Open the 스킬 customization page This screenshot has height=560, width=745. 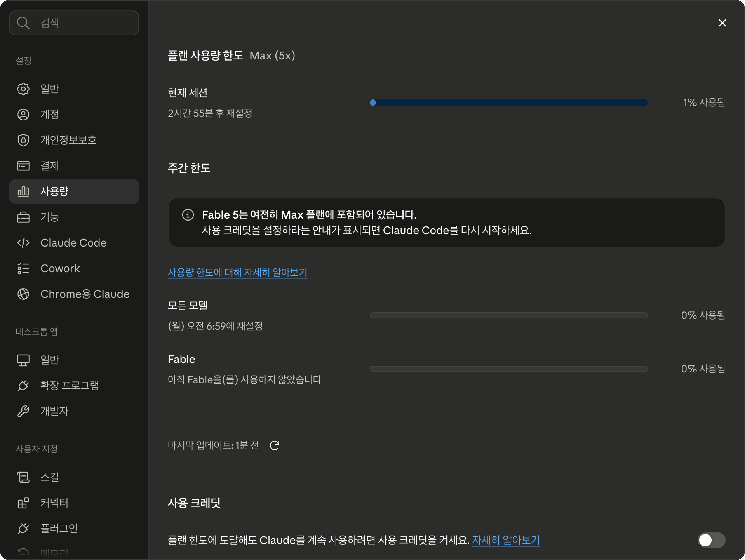coord(74,477)
